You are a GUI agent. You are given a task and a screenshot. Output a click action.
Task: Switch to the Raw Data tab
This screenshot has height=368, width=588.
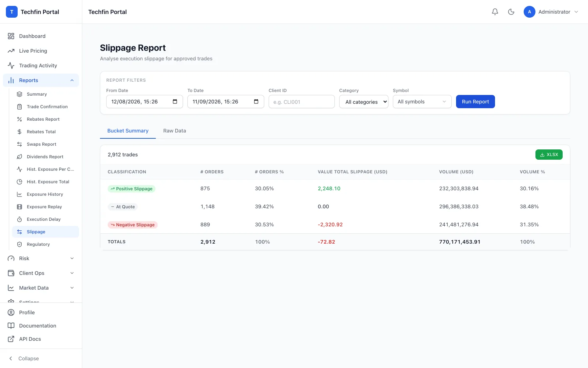pos(175,131)
